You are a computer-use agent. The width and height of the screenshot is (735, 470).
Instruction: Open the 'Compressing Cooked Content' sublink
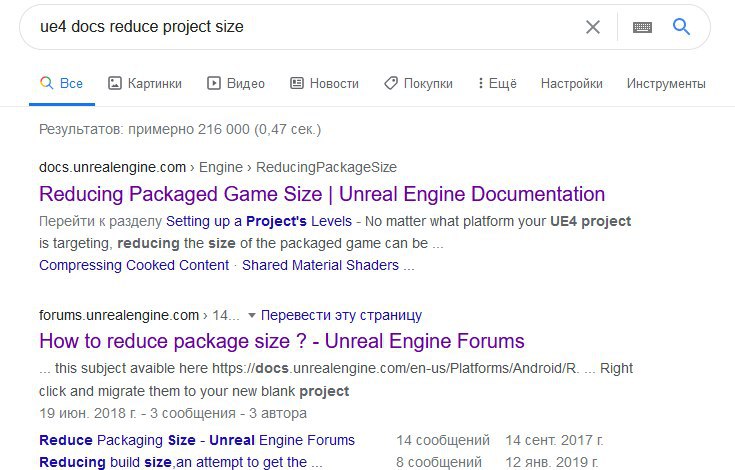point(134,265)
